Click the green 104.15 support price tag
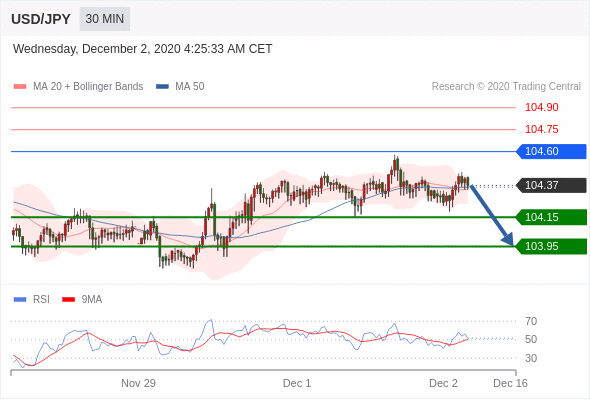Screen dimensions: 590x400 pos(551,217)
